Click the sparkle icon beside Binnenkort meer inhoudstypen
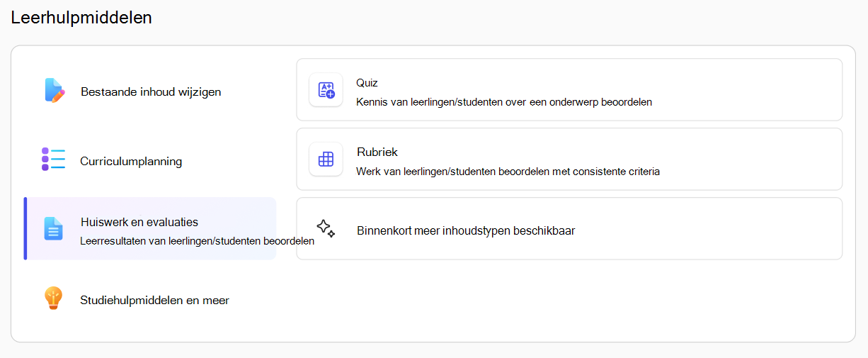This screenshot has height=358, width=868. 326,228
